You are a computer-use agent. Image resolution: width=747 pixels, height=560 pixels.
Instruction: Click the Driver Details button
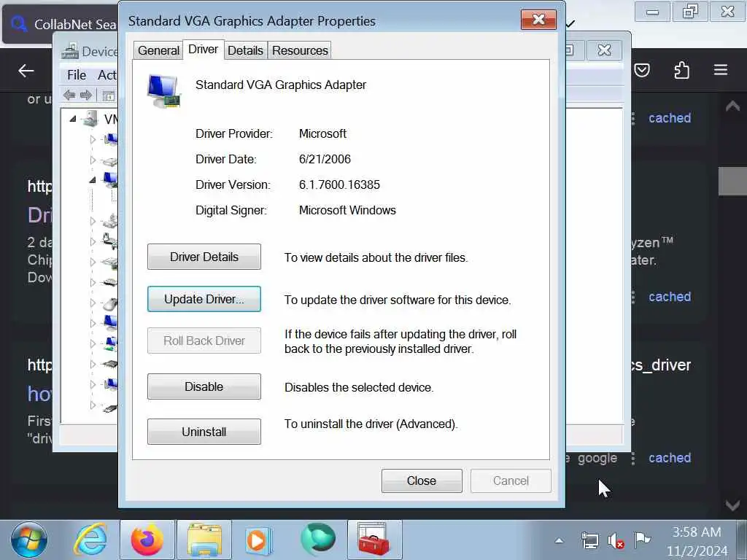click(x=204, y=257)
